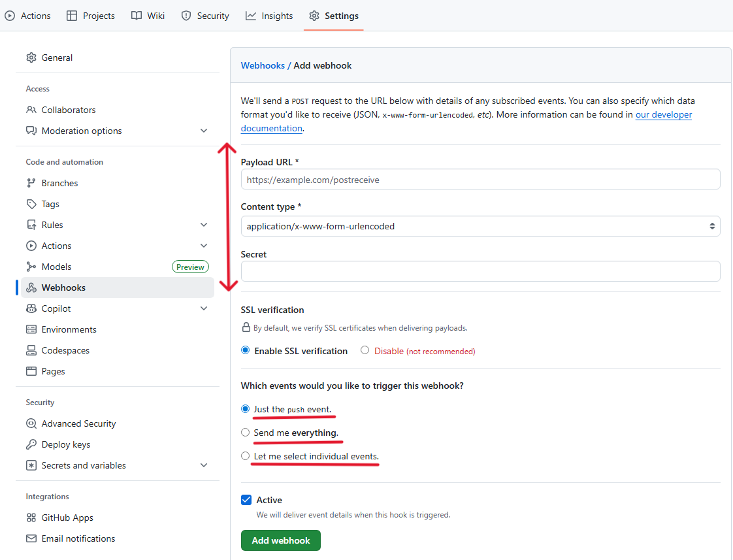Switch to the Insights tab
Viewport: 733px width, 560px height.
(269, 16)
